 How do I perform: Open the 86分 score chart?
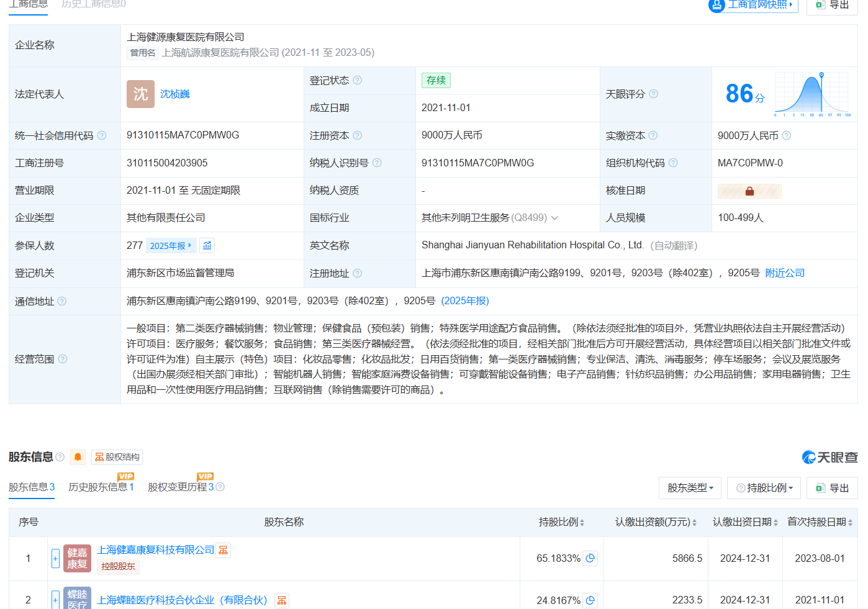(788, 94)
